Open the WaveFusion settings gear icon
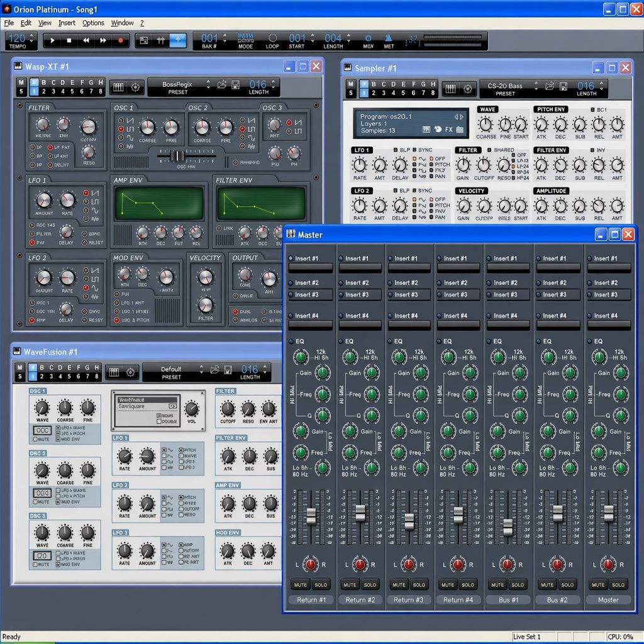The width and height of the screenshot is (644, 644). pyautogui.click(x=131, y=372)
